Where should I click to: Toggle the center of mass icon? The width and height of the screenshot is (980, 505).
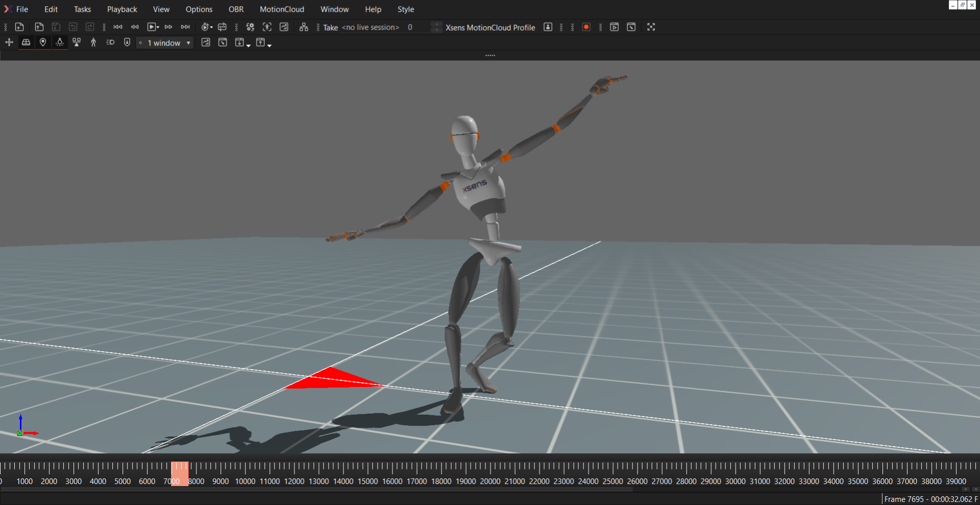(77, 42)
